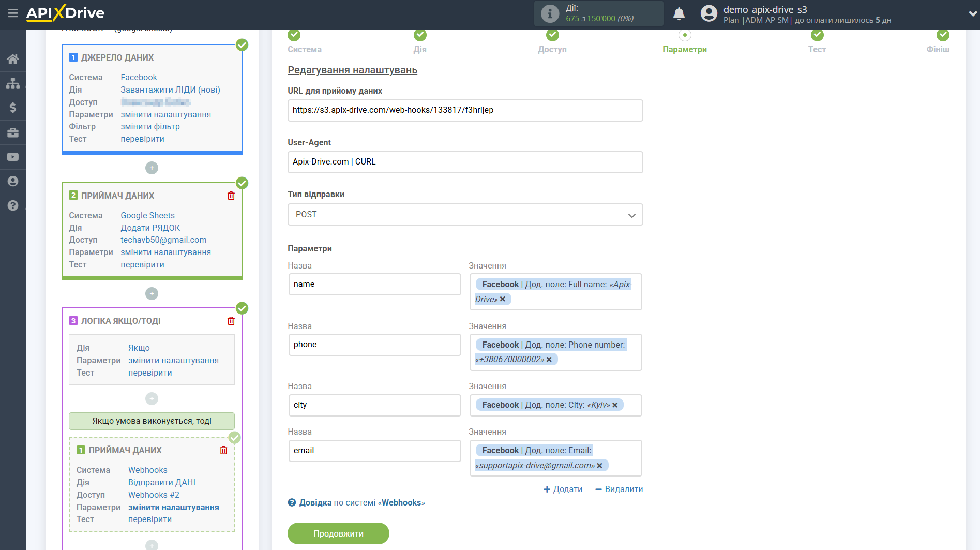This screenshot has width=980, height=550.
Task: Click the Email value box
Action: coord(555,458)
